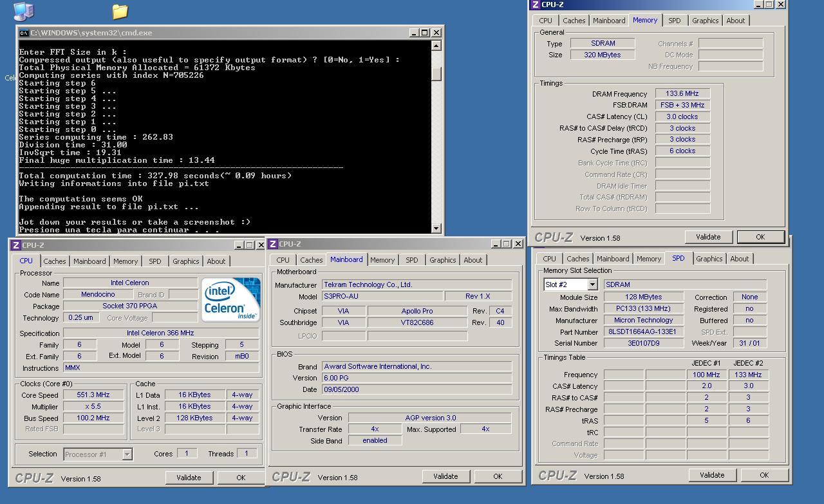Switch to CPU tab in the top Memory window
824x504 pixels.
[546, 21]
